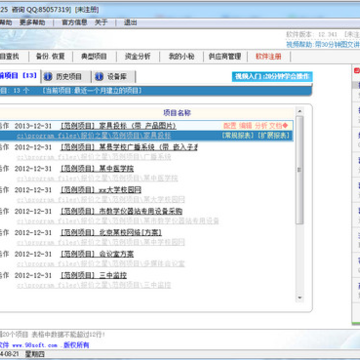The height and width of the screenshot is (360, 360).
Task: Open the 备份.恢复 toolbar section
Action: (50, 56)
